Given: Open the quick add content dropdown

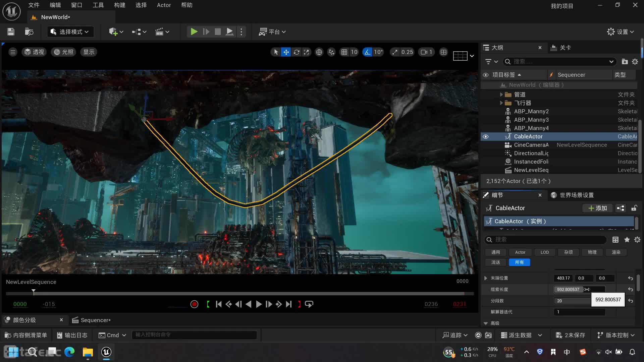Looking at the screenshot, I should [116, 32].
